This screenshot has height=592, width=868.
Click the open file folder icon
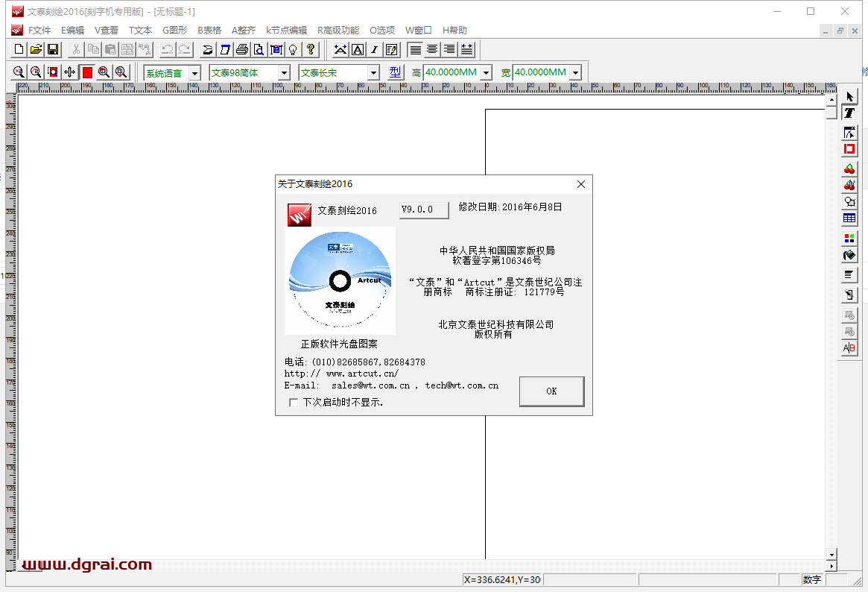36,49
